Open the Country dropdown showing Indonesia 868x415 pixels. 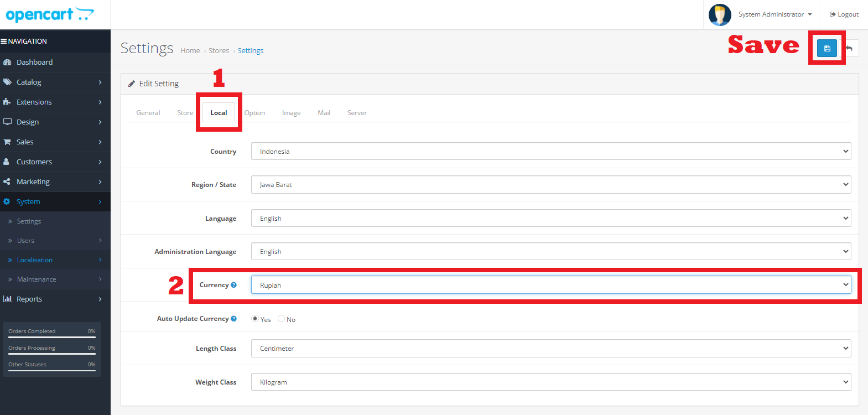coord(551,151)
